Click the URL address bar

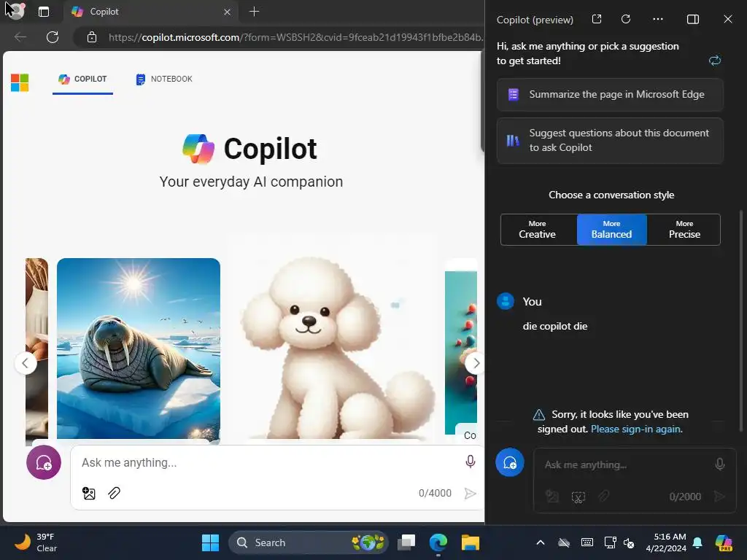(295, 37)
